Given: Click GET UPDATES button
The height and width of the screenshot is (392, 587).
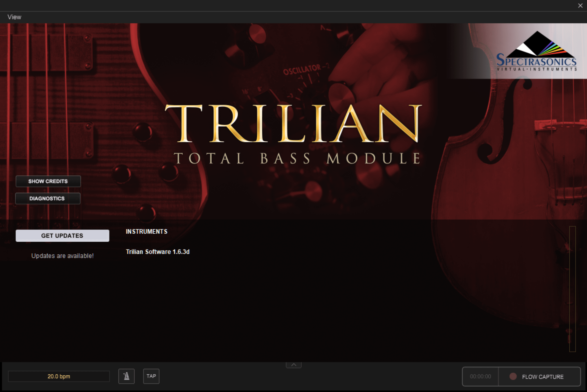Looking at the screenshot, I should click(x=62, y=235).
